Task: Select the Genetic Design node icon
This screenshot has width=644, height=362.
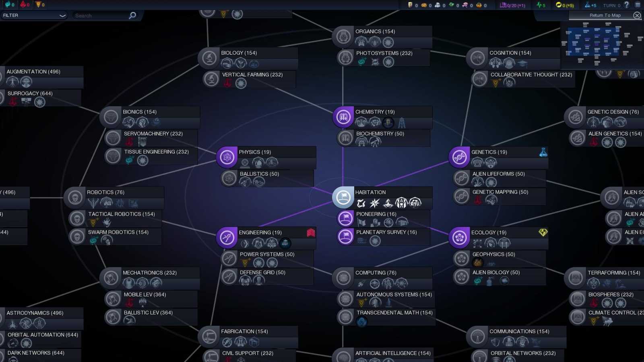Action: tap(576, 117)
